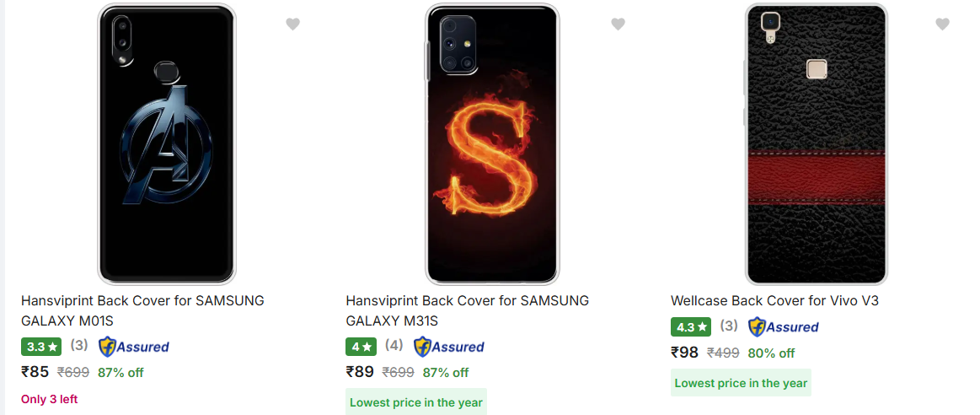Open Hansviprint Back Cover for Galaxy M31S
The height and width of the screenshot is (415, 980).
[467, 310]
